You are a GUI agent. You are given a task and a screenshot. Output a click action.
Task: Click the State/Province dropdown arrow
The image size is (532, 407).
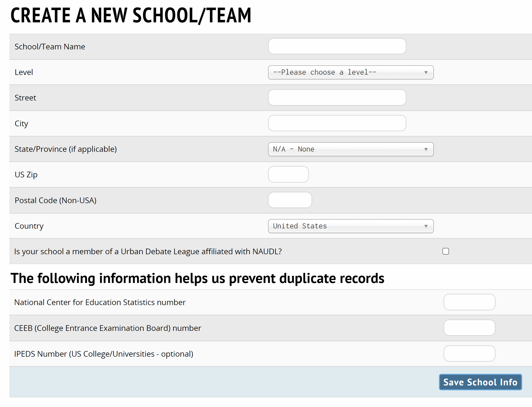point(426,149)
